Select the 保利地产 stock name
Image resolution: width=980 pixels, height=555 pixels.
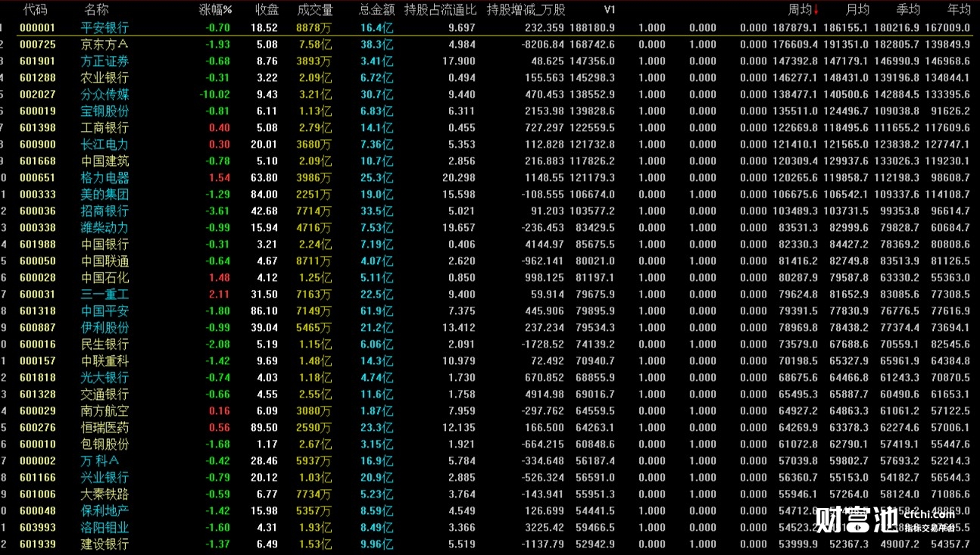coord(105,511)
